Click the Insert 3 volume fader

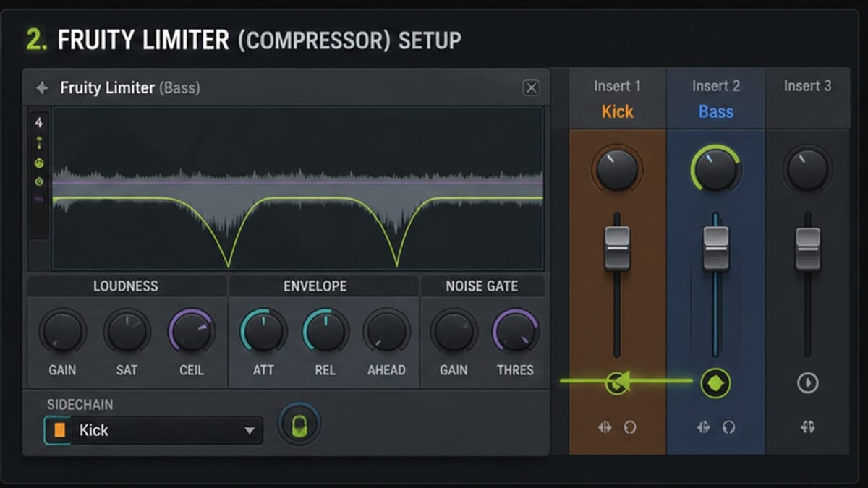[x=807, y=248]
